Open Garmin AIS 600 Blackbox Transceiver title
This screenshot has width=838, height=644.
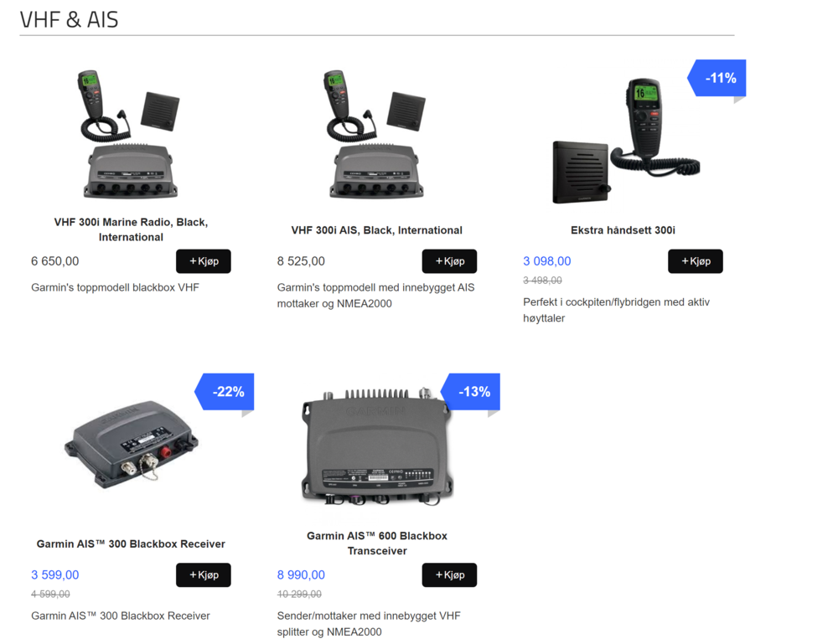pyautogui.click(x=377, y=543)
